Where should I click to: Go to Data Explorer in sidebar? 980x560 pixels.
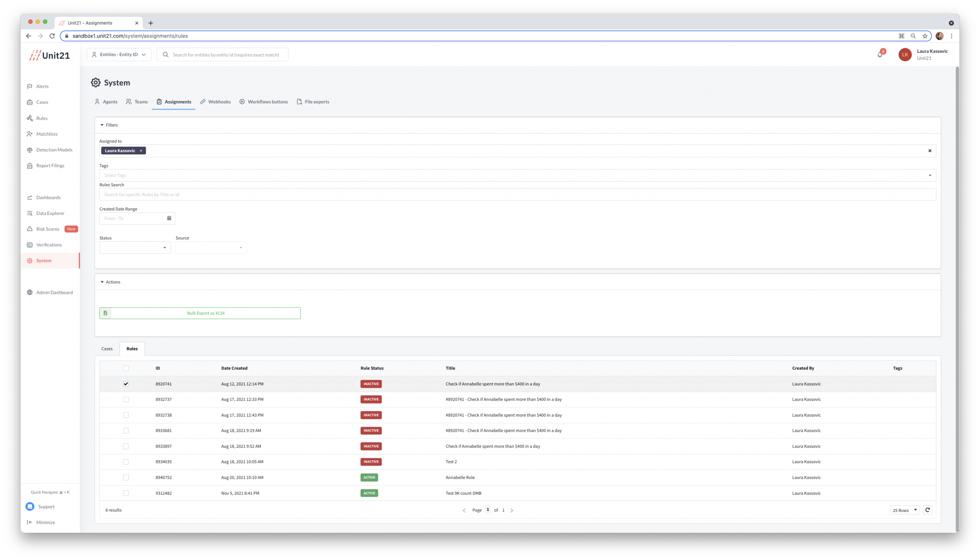(50, 213)
